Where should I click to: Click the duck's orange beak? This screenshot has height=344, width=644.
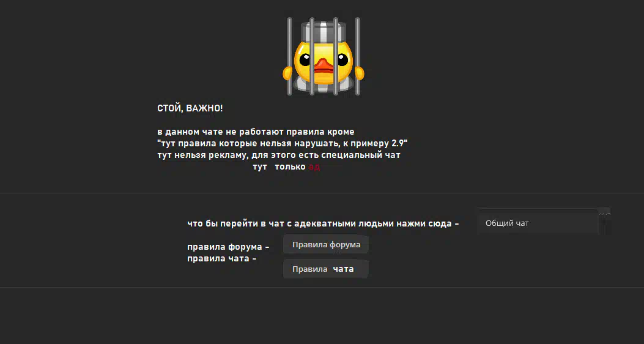(324, 67)
